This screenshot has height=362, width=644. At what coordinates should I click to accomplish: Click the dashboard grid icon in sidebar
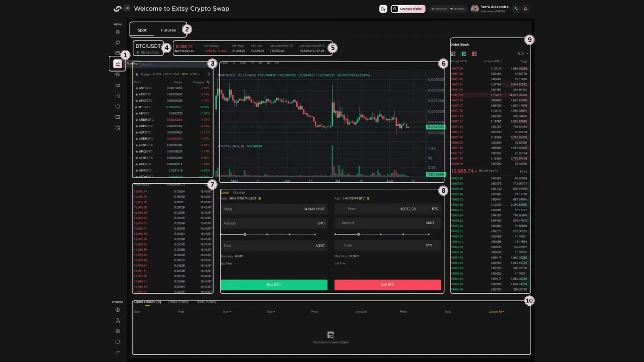pos(118,32)
